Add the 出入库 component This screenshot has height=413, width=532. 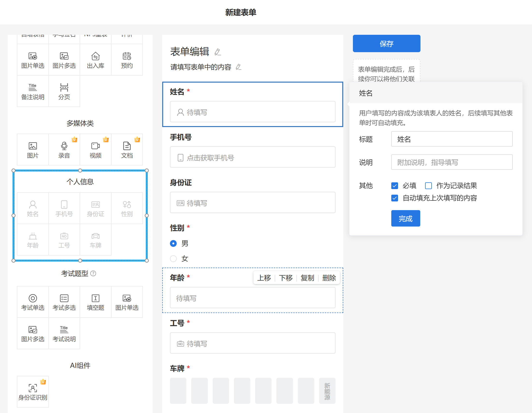96,60
